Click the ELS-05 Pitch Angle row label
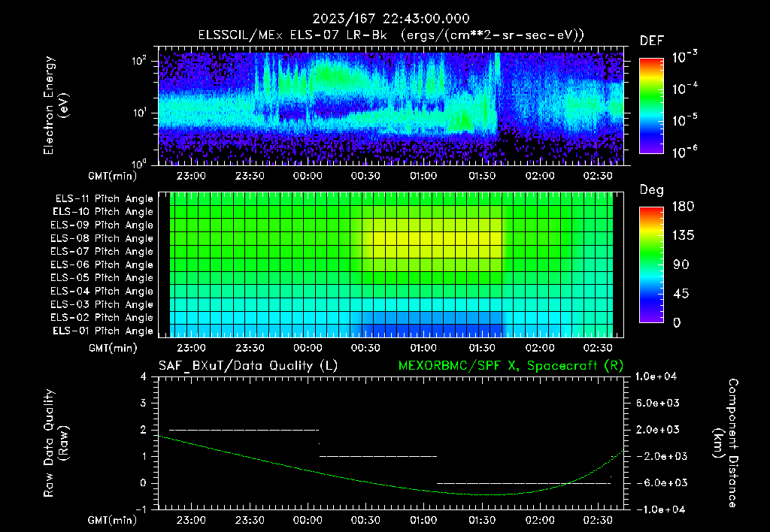 click(x=102, y=278)
